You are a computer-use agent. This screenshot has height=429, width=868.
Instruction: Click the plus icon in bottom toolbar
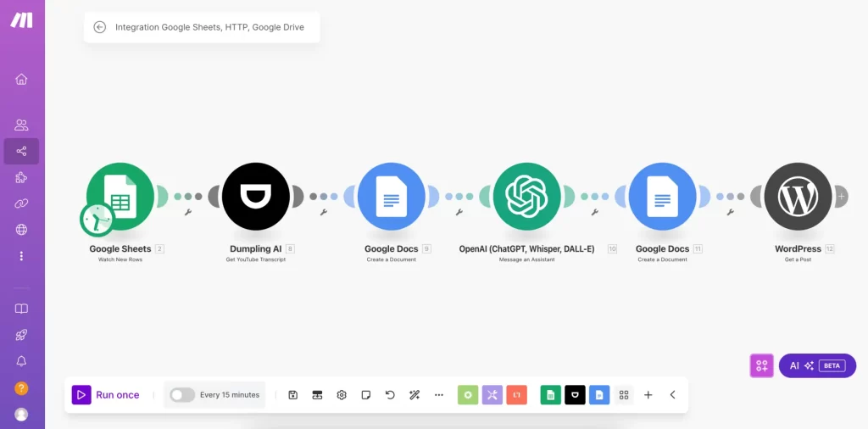click(648, 395)
